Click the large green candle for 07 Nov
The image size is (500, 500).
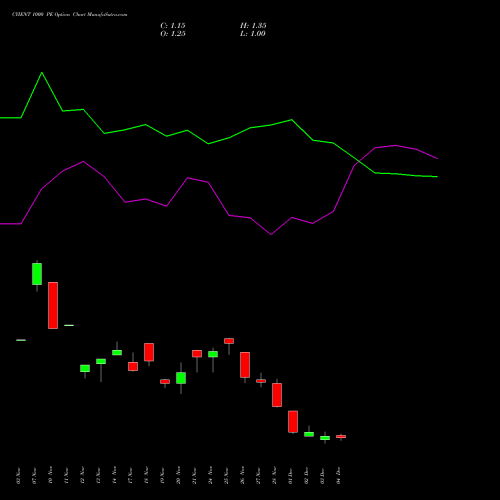(x=37, y=274)
